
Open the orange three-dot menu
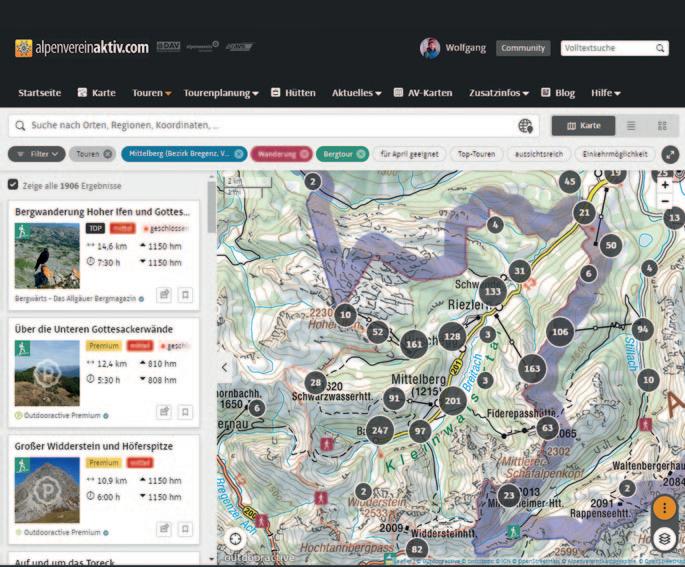point(664,508)
